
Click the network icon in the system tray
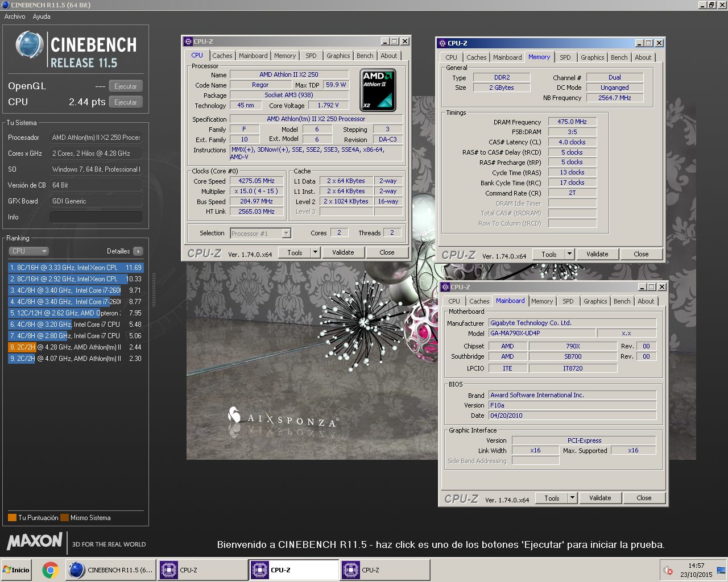pyautogui.click(x=721, y=571)
